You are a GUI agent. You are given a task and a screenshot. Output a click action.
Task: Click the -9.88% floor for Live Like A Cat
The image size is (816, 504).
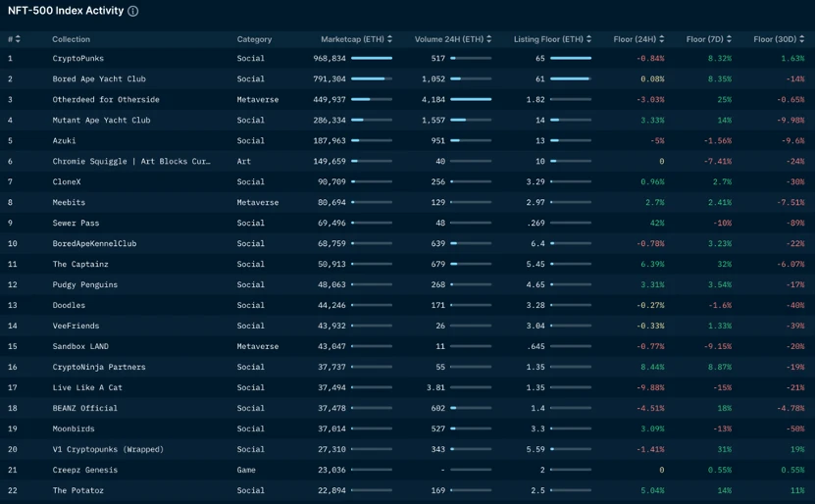pos(650,387)
